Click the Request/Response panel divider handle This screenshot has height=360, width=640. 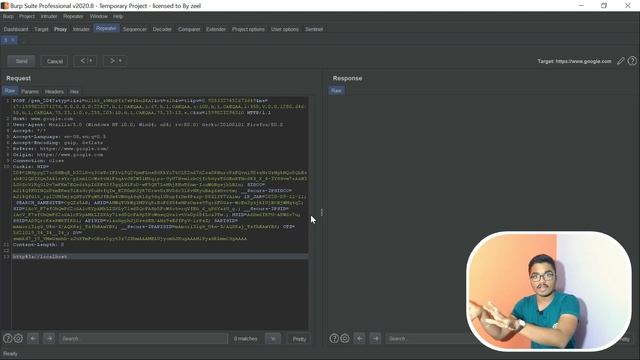point(322,212)
